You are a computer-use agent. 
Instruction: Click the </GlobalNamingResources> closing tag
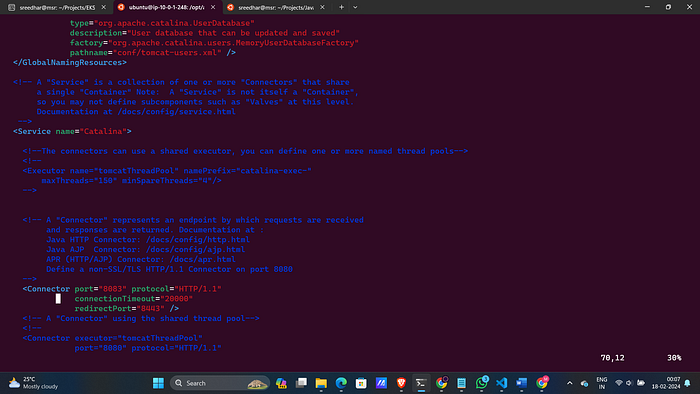[70, 62]
